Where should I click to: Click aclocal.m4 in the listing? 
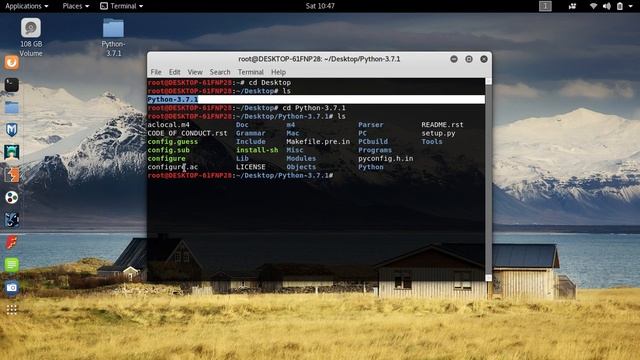(x=168, y=125)
